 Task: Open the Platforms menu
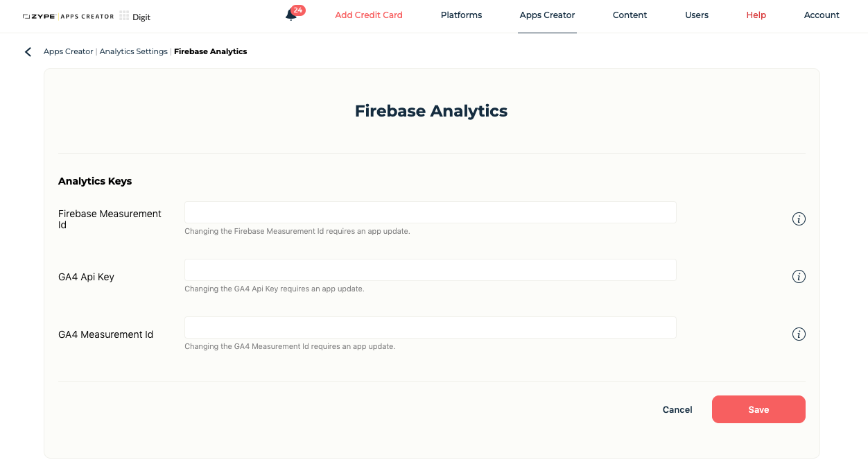pos(461,15)
